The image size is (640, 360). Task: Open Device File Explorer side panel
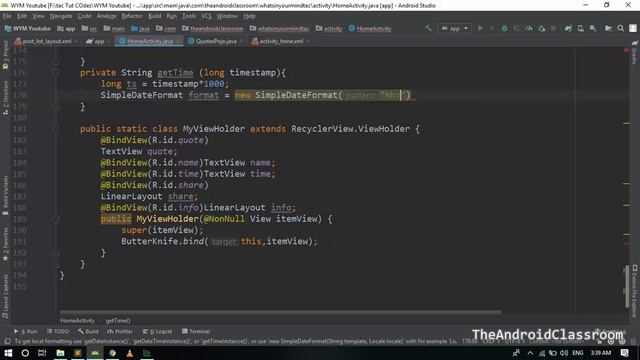pyautogui.click(x=635, y=291)
